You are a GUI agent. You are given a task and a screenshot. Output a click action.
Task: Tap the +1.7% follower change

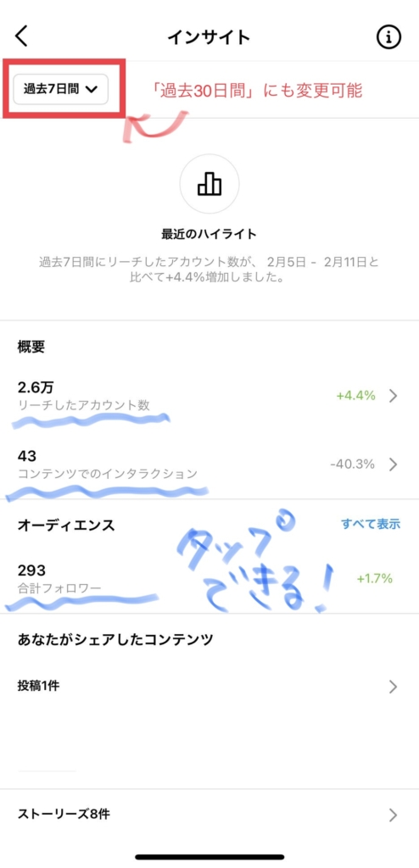click(375, 578)
